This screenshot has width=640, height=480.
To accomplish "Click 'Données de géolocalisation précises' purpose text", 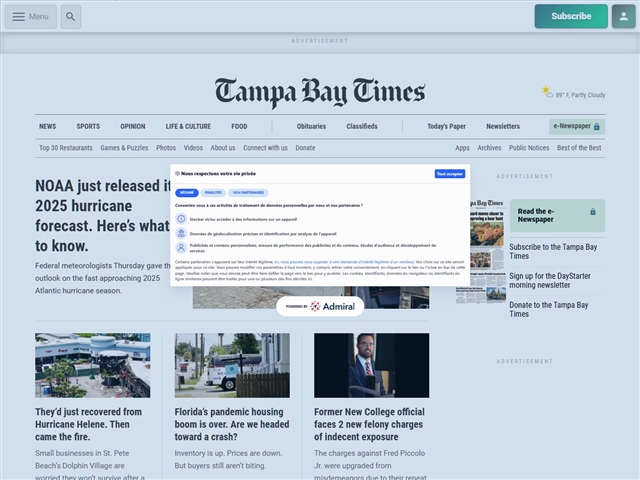I will (x=263, y=234).
